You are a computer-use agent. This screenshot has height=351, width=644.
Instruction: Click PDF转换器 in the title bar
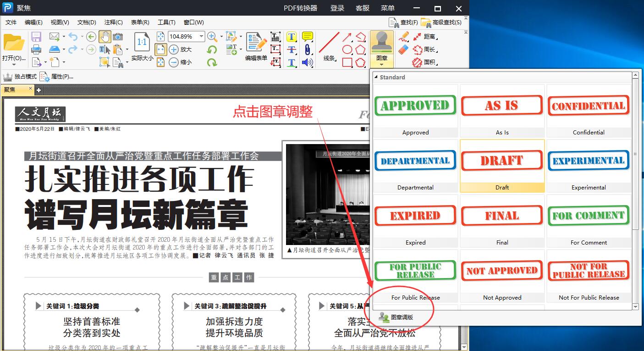[301, 8]
